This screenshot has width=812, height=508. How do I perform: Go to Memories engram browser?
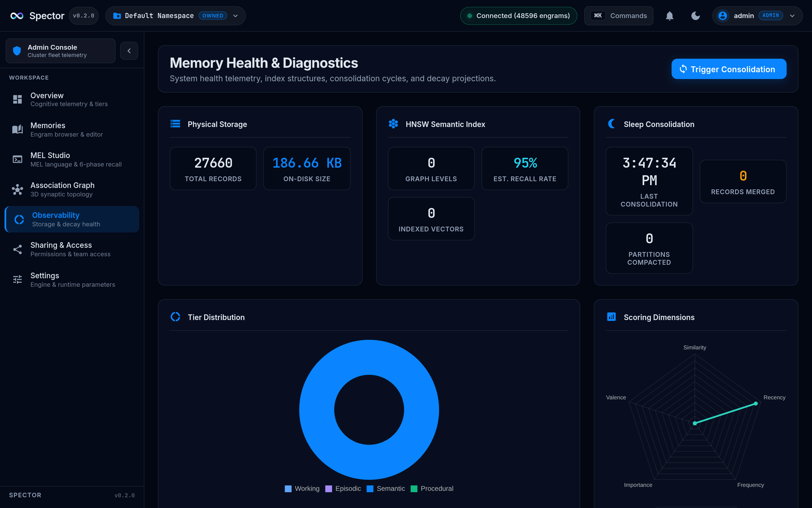tap(72, 129)
